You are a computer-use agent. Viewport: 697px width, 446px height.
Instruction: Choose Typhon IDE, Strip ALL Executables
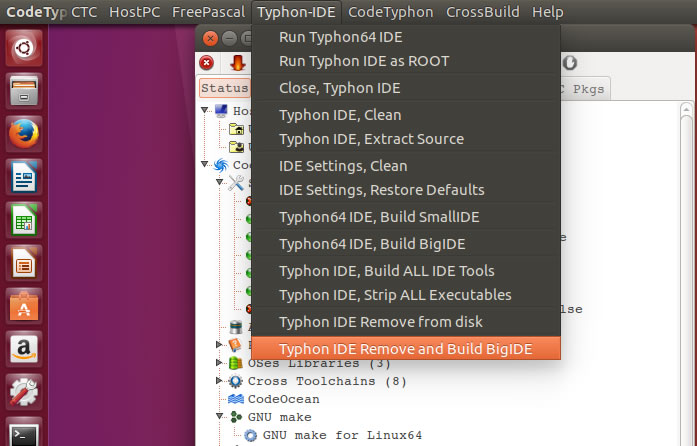406,295
